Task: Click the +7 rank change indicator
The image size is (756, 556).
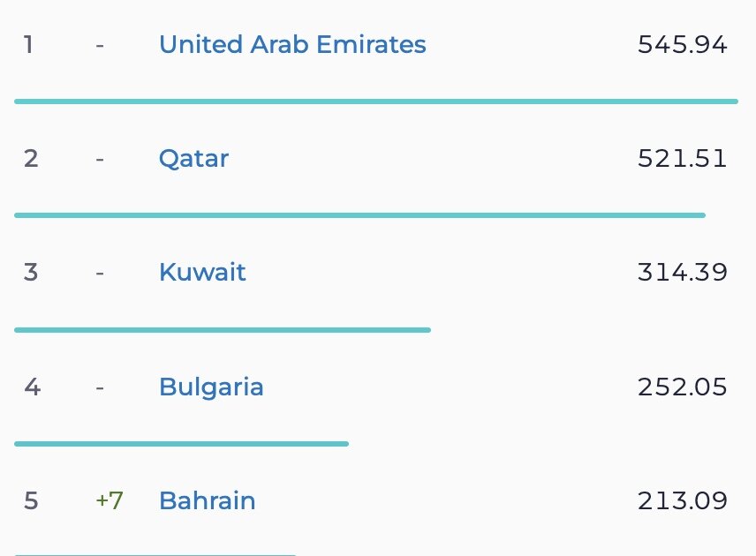Action: click(x=110, y=501)
